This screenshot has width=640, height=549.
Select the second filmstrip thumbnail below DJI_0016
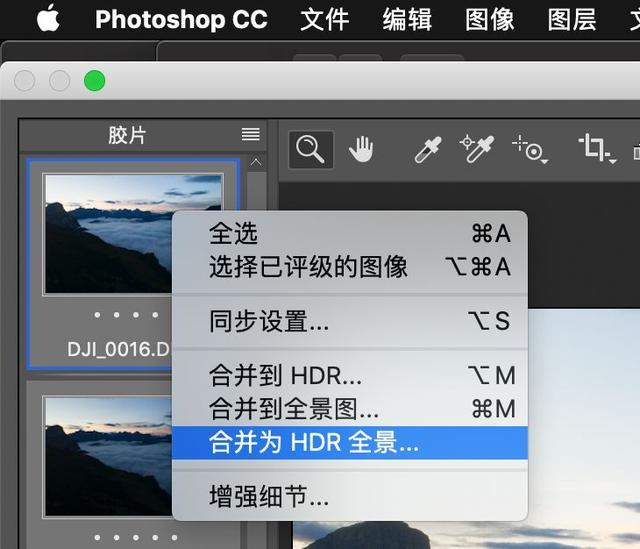point(108,457)
